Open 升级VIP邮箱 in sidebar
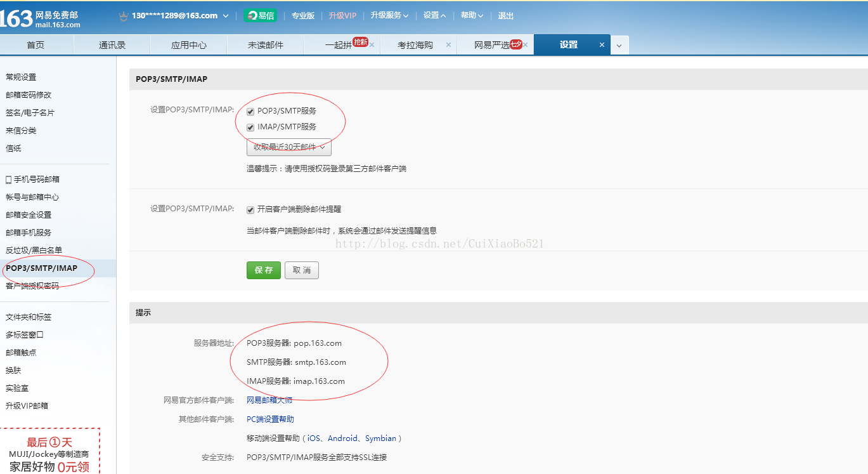The width and height of the screenshot is (868, 474). [x=27, y=406]
